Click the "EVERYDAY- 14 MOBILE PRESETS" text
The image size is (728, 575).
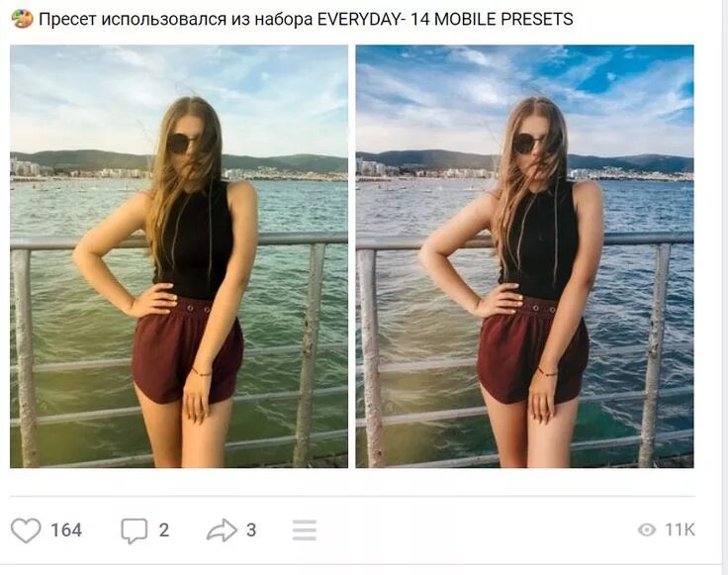[x=445, y=19]
